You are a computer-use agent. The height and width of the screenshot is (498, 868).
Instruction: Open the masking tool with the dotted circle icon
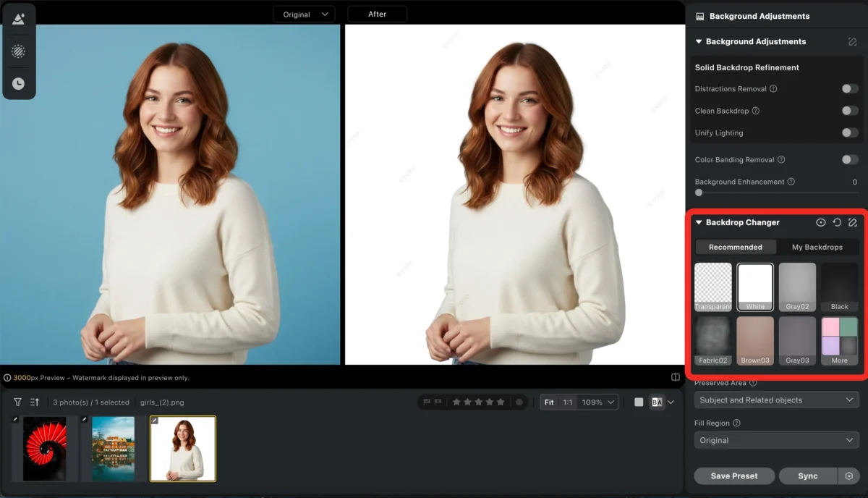pos(19,51)
